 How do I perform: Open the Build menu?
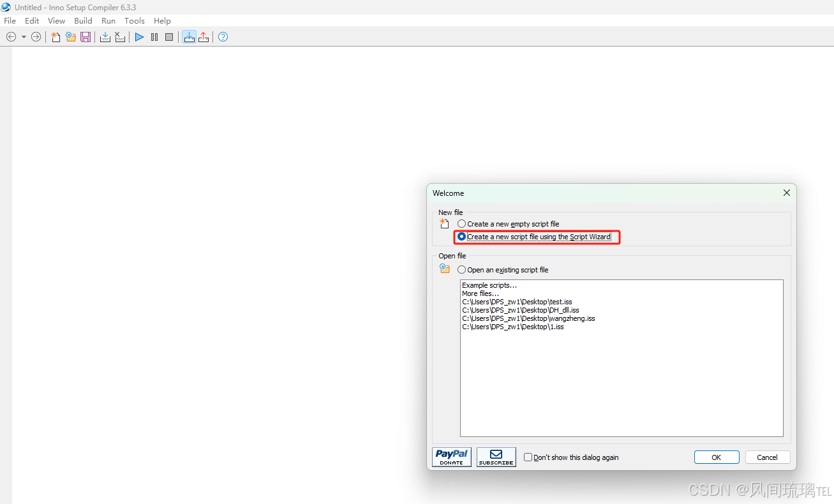[x=83, y=21]
